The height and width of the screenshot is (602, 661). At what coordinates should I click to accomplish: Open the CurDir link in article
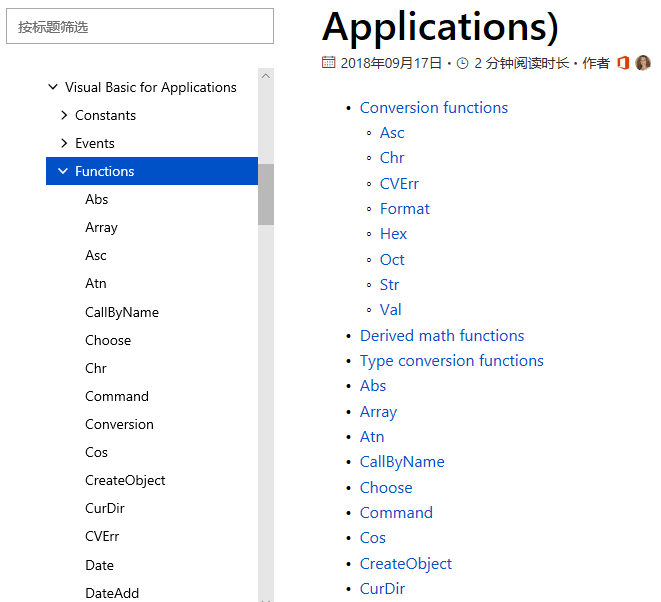(382, 589)
